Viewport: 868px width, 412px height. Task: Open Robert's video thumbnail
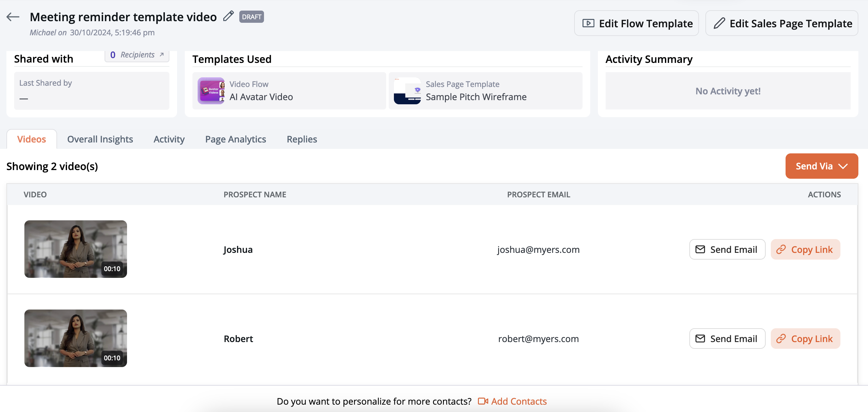coord(75,338)
